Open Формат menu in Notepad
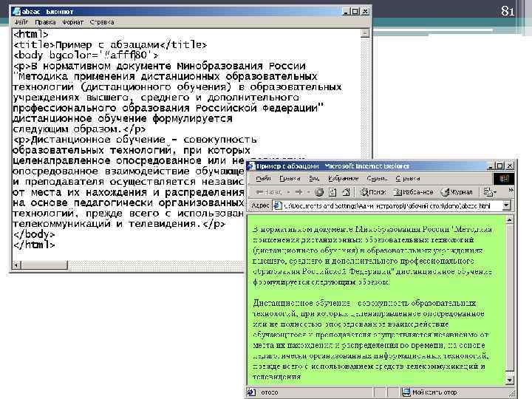532x399 pixels. click(72, 22)
